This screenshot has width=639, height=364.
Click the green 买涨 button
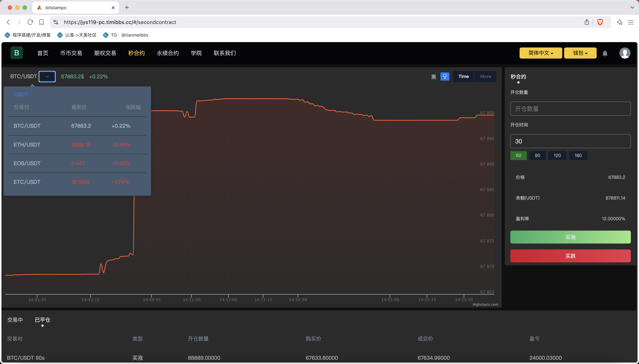pos(570,237)
